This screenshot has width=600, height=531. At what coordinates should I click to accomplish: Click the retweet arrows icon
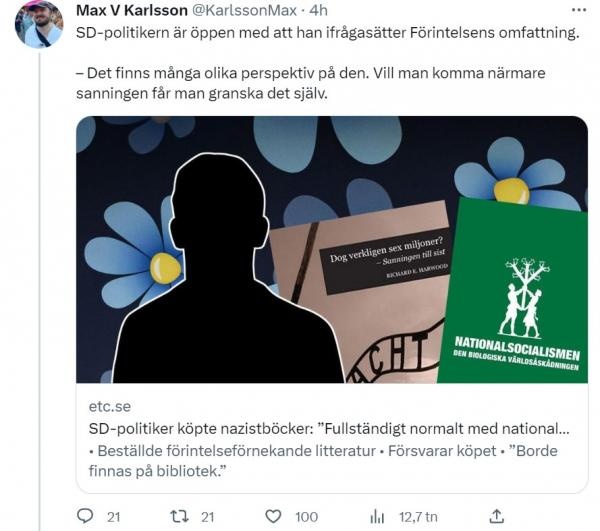[x=179, y=517]
